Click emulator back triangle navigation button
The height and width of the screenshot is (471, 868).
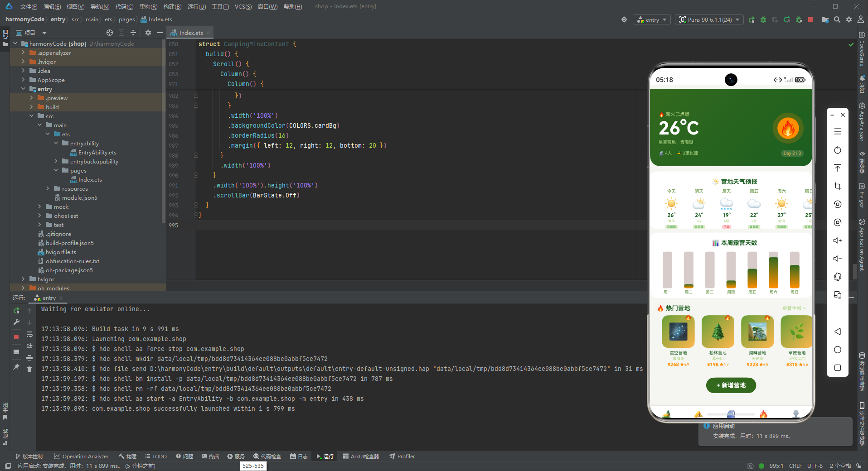pos(838,332)
